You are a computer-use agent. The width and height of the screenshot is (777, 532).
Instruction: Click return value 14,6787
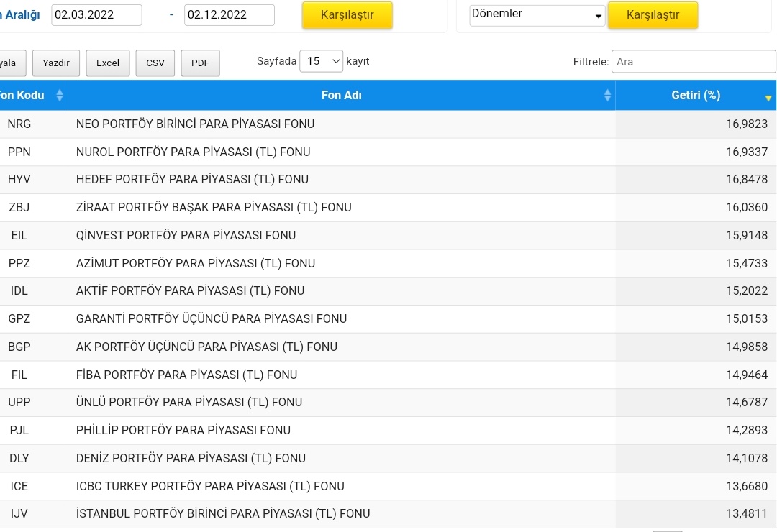(747, 402)
